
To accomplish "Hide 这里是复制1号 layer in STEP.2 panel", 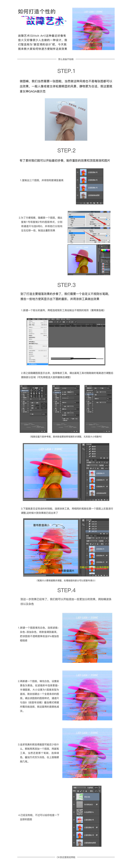I will tap(78, 188).
